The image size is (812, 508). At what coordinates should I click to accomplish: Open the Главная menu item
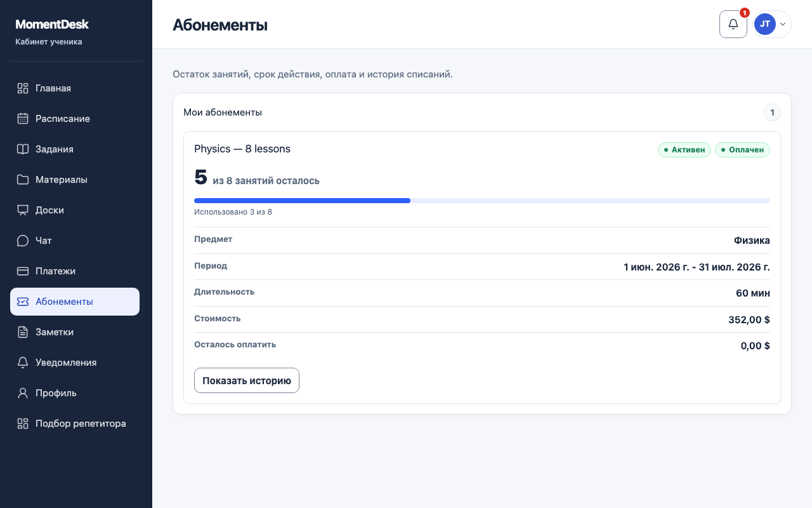coord(75,88)
